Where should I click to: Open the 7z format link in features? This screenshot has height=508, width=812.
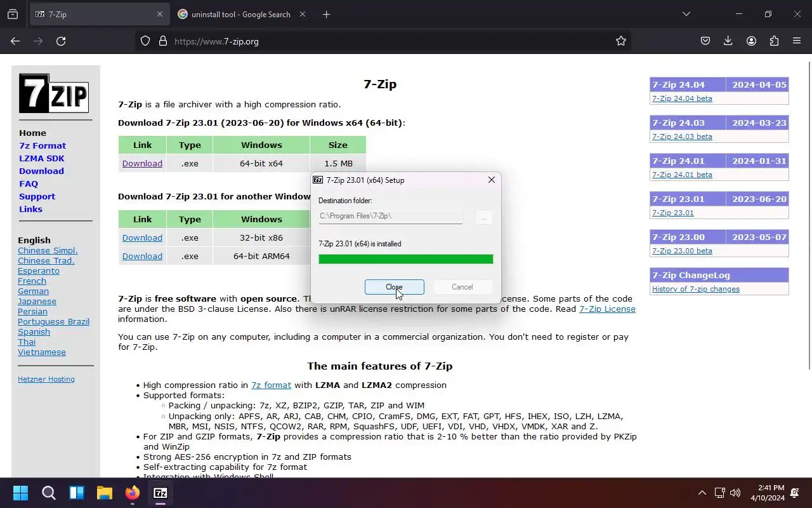tap(271, 385)
